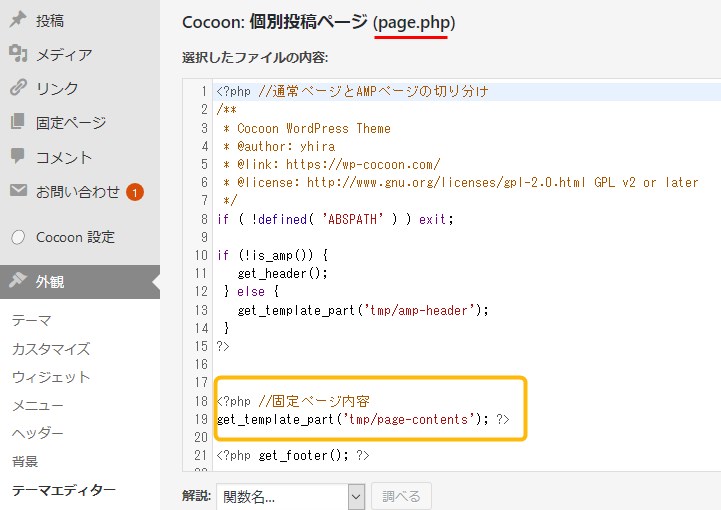Click the orange notification badge on お問い合わせ
Image resolution: width=721 pixels, height=510 pixels.
(135, 191)
